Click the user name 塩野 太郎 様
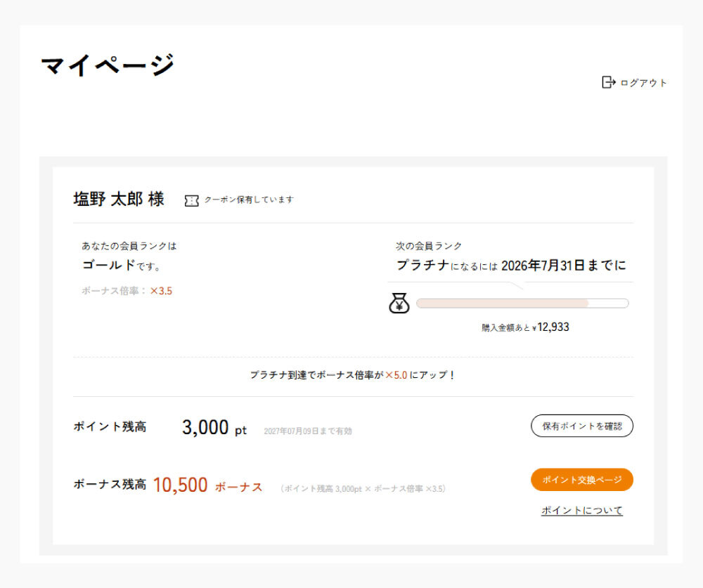703x588 pixels. click(119, 199)
